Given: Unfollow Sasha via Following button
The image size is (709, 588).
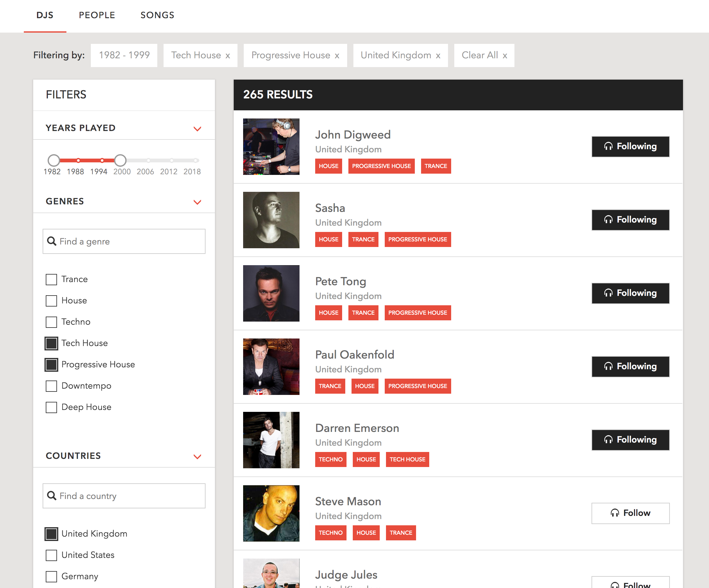Looking at the screenshot, I should coord(630,220).
